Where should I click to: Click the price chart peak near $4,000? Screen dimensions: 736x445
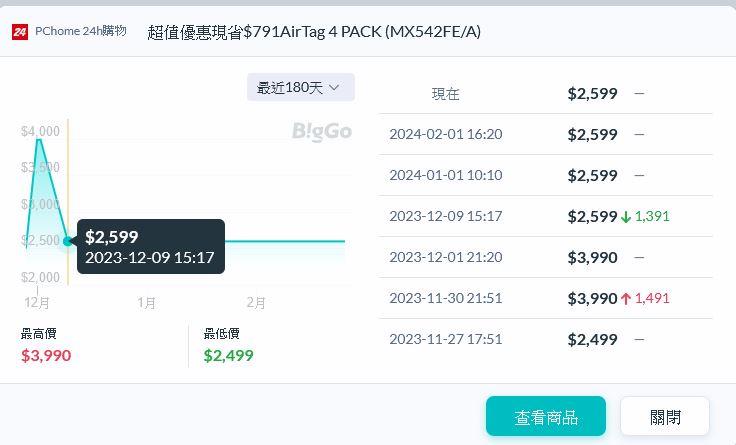39,139
